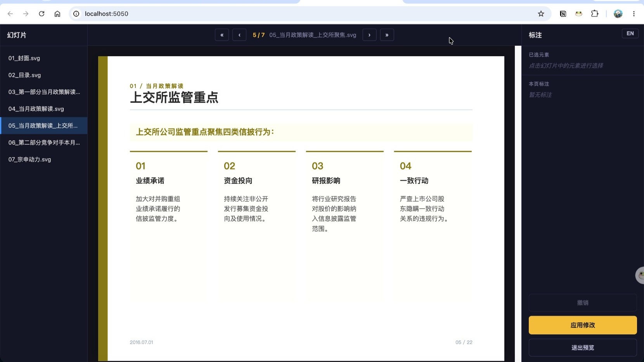644x362 pixels.
Task: Go to the next slide
Action: (369, 35)
